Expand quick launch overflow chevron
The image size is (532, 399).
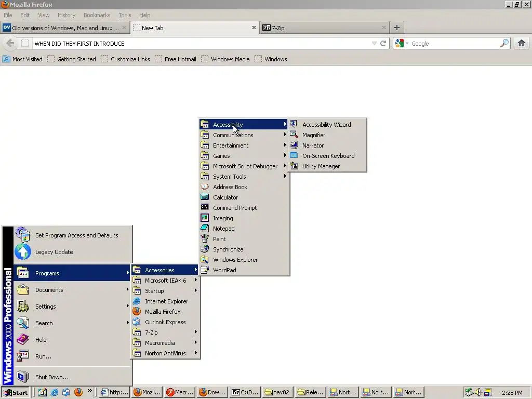point(89,391)
